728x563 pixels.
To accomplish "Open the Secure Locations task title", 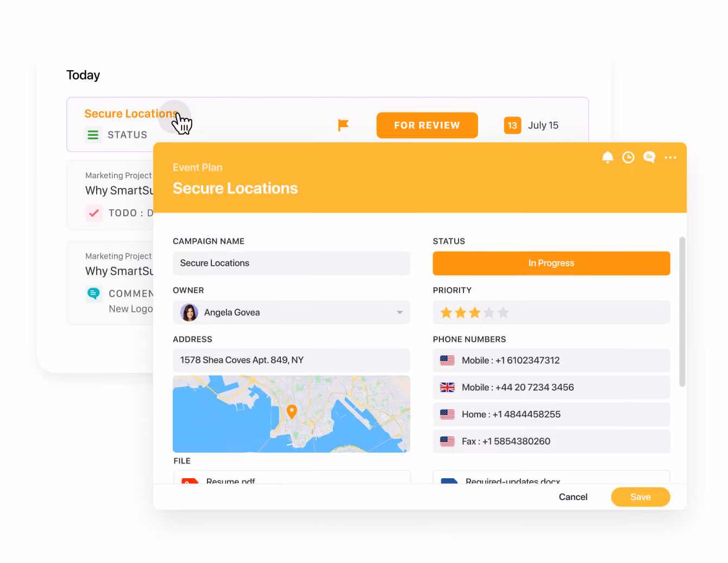I will pyautogui.click(x=131, y=114).
